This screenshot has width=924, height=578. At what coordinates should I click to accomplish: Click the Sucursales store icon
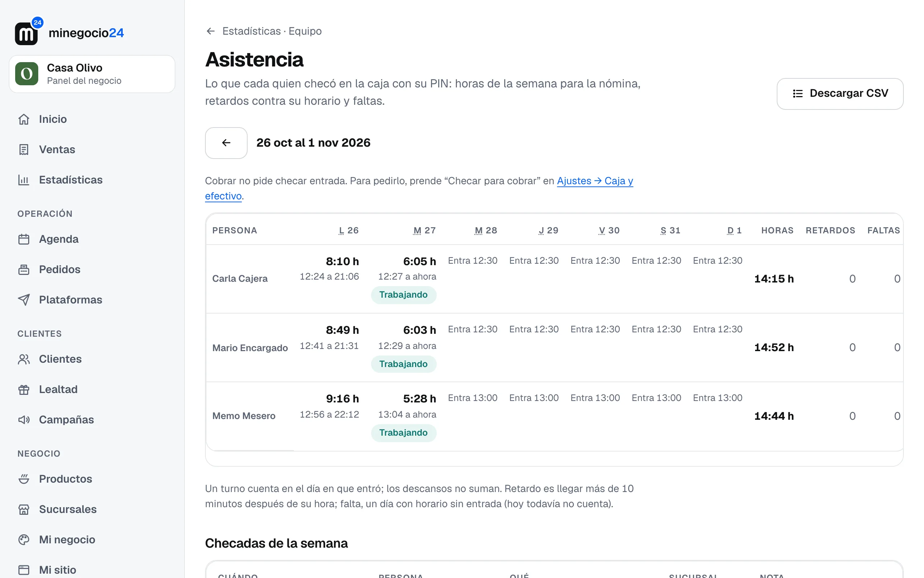coord(24,510)
